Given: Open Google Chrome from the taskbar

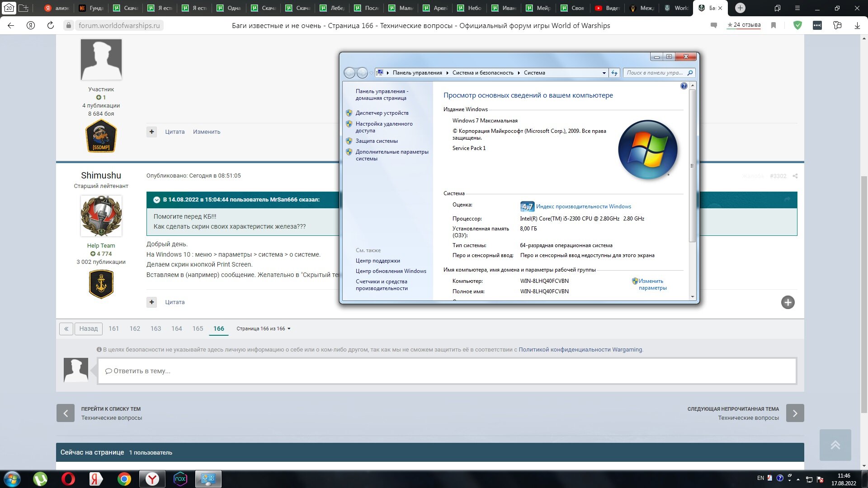Looking at the screenshot, I should tap(124, 479).
